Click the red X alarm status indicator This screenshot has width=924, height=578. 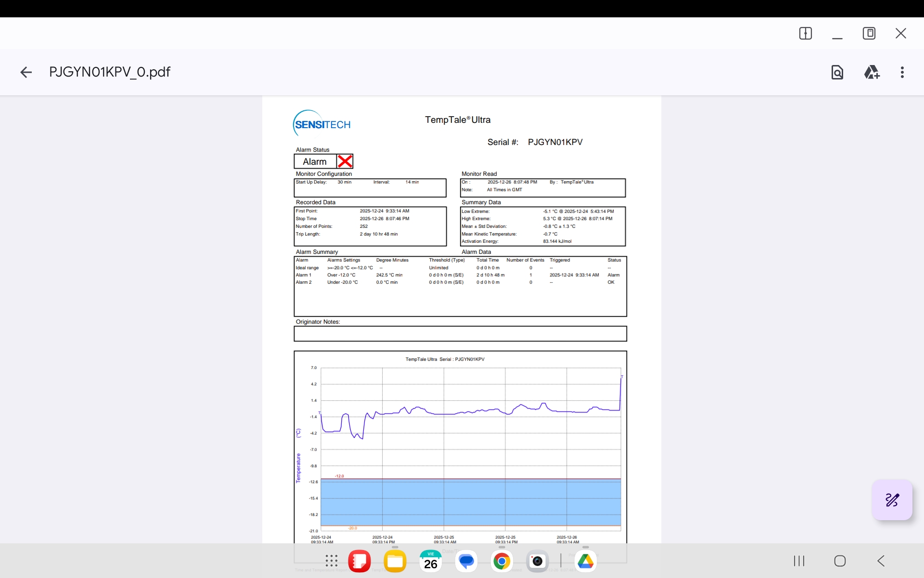click(345, 161)
